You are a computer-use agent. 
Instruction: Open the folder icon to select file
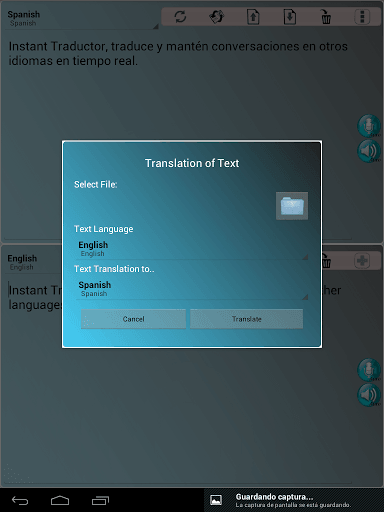pos(292,206)
